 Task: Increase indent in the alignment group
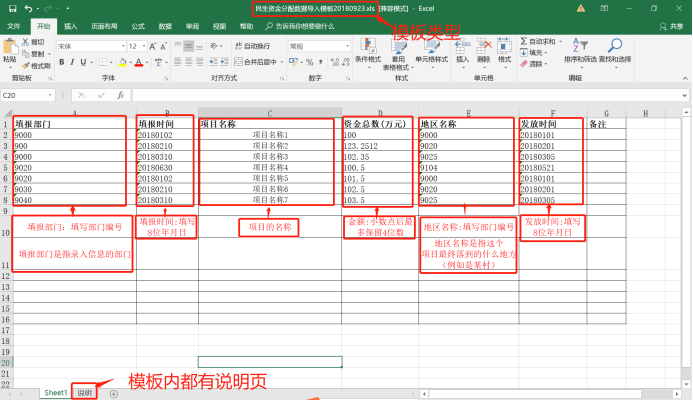225,62
